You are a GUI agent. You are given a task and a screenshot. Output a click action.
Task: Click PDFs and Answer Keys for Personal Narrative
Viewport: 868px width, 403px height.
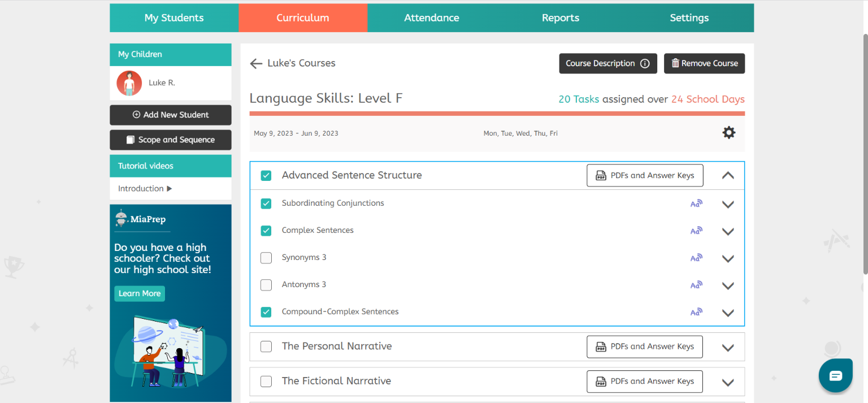pos(644,346)
